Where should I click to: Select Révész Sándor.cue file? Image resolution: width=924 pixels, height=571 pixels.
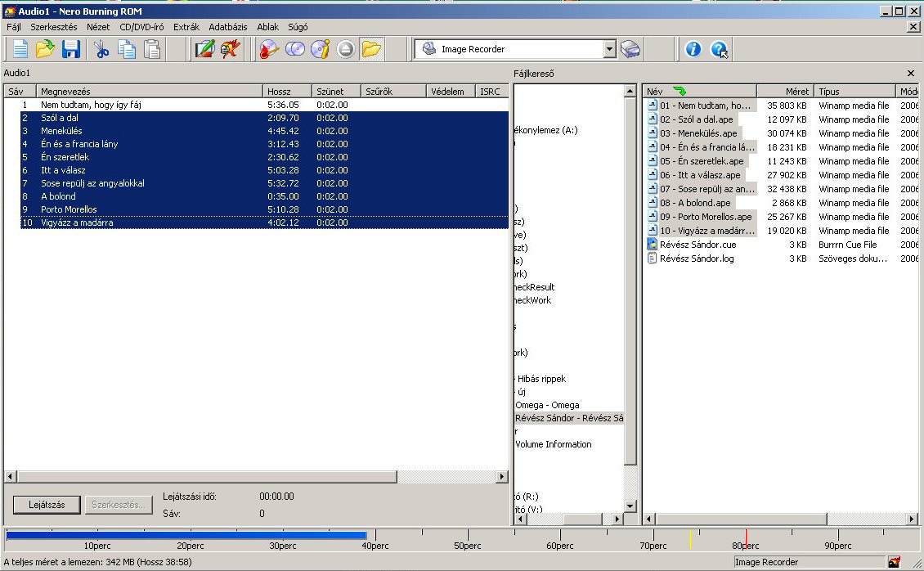pos(697,245)
